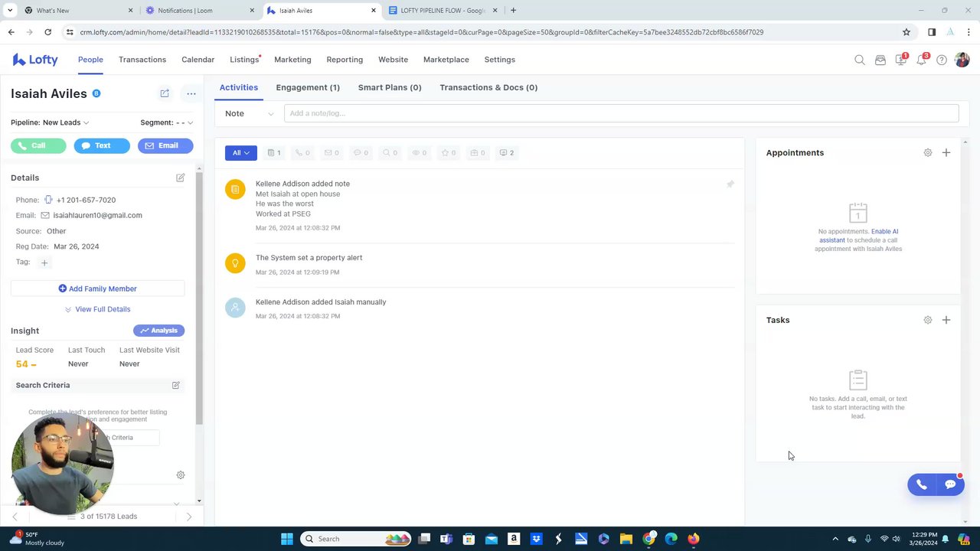This screenshot has width=980, height=551.
Task: Edit Search Criteria pencil icon
Action: click(x=175, y=385)
